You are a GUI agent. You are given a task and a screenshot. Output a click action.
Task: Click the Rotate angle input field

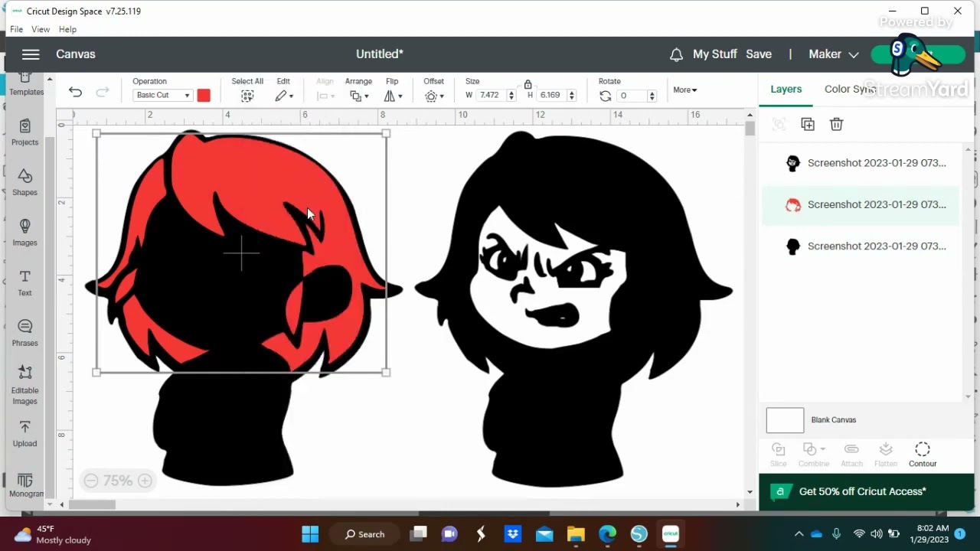pyautogui.click(x=632, y=96)
